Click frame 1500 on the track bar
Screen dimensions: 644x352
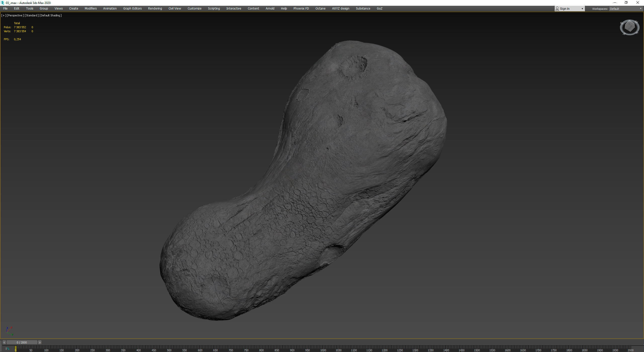tap(477, 350)
